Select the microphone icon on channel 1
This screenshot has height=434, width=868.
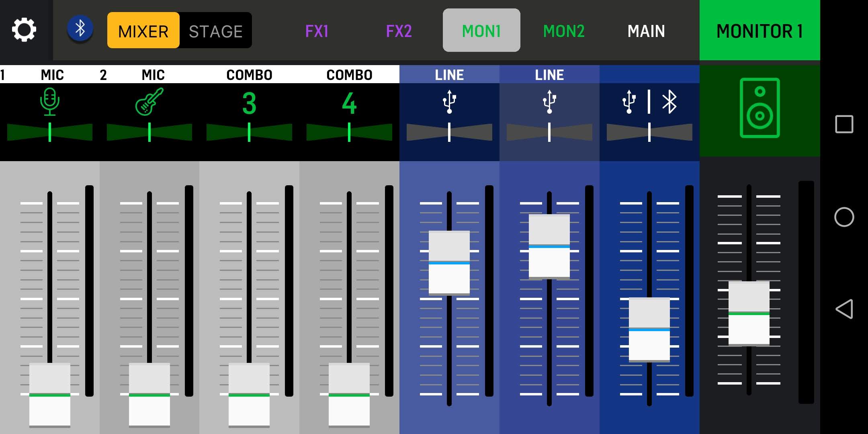tap(50, 102)
